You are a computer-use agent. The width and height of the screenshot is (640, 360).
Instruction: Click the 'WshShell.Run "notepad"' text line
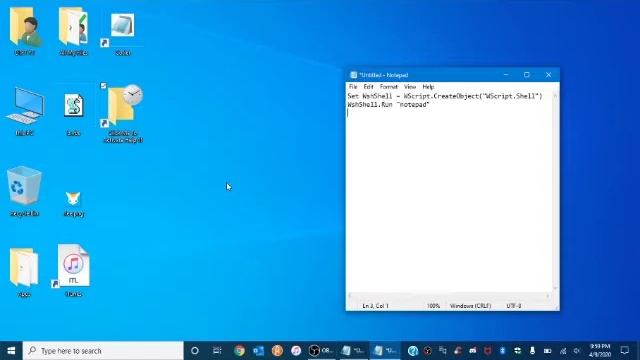click(388, 104)
